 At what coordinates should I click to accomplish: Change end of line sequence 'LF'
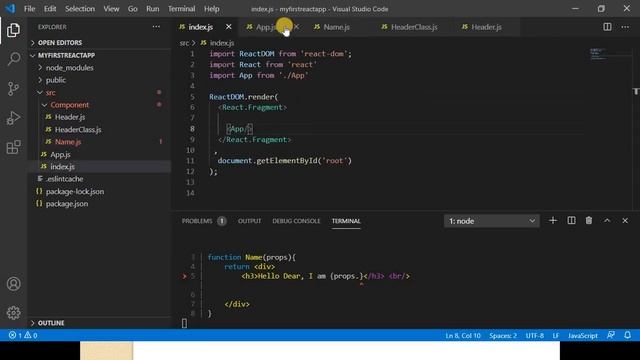point(556,336)
